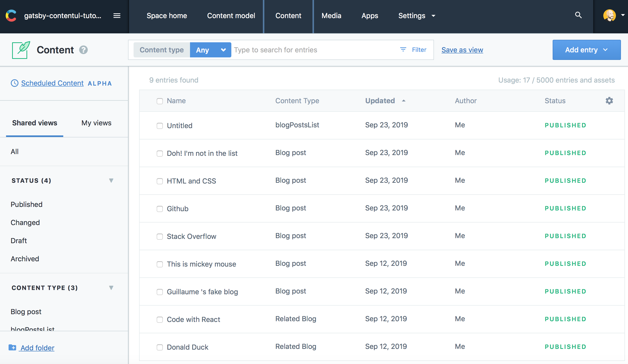628x364 pixels.
Task: Open the hamburger space menu
Action: pos(117,16)
